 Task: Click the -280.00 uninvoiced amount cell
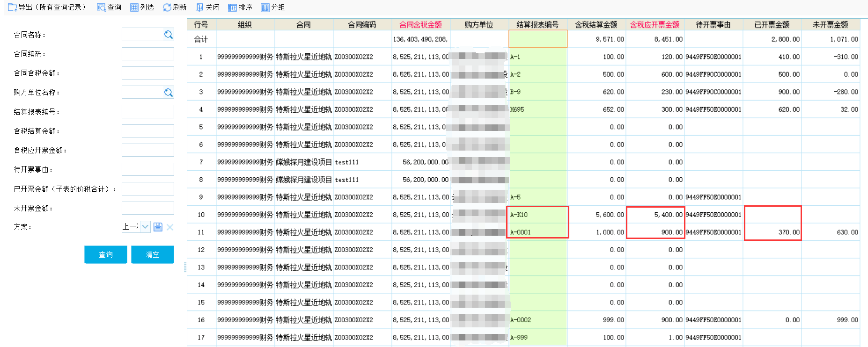[x=831, y=92]
